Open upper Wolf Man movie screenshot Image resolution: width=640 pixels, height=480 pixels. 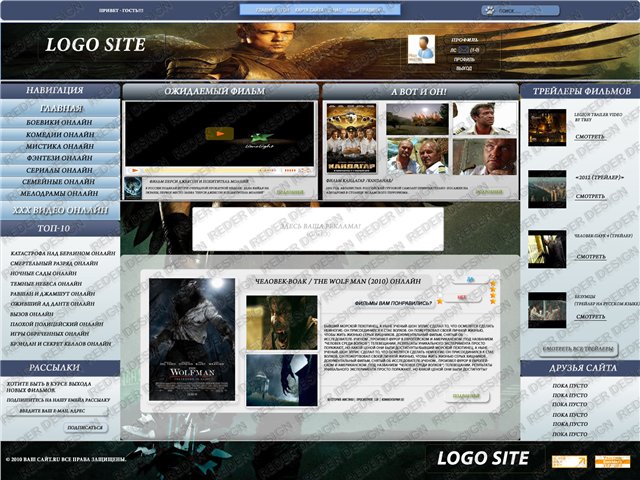point(282,323)
